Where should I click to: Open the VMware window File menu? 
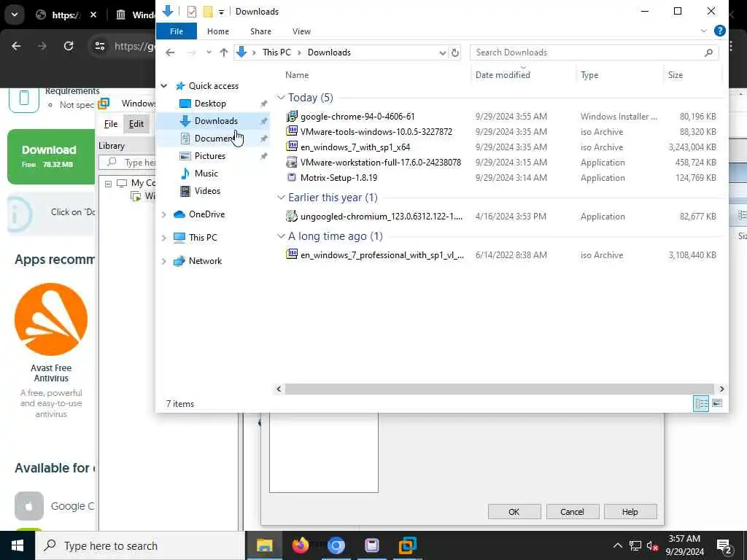[x=111, y=124]
